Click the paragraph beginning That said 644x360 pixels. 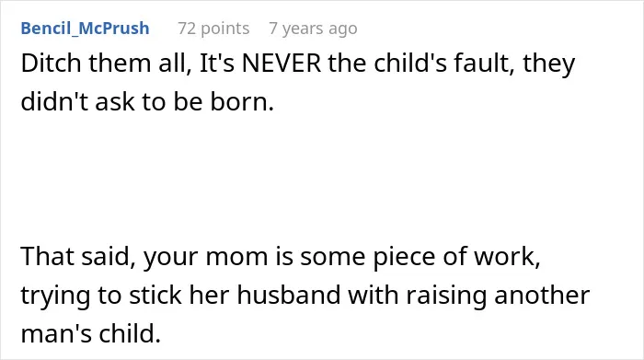click(x=305, y=295)
